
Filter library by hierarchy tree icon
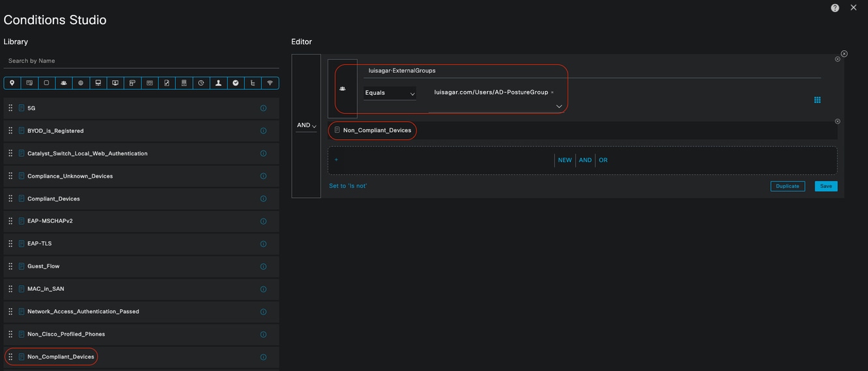[x=253, y=83]
